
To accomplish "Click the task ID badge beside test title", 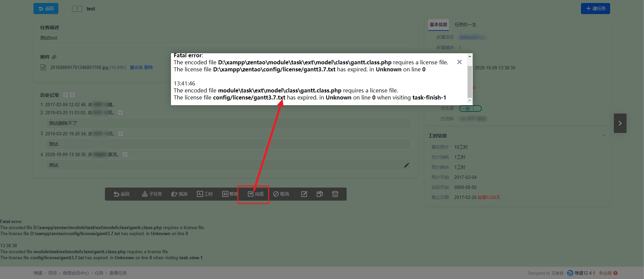I will (x=77, y=9).
